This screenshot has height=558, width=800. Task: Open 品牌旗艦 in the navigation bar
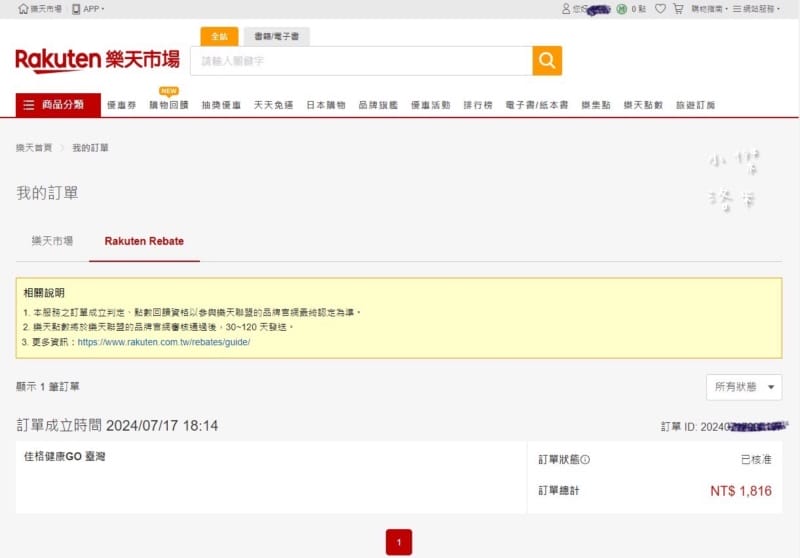[378, 105]
